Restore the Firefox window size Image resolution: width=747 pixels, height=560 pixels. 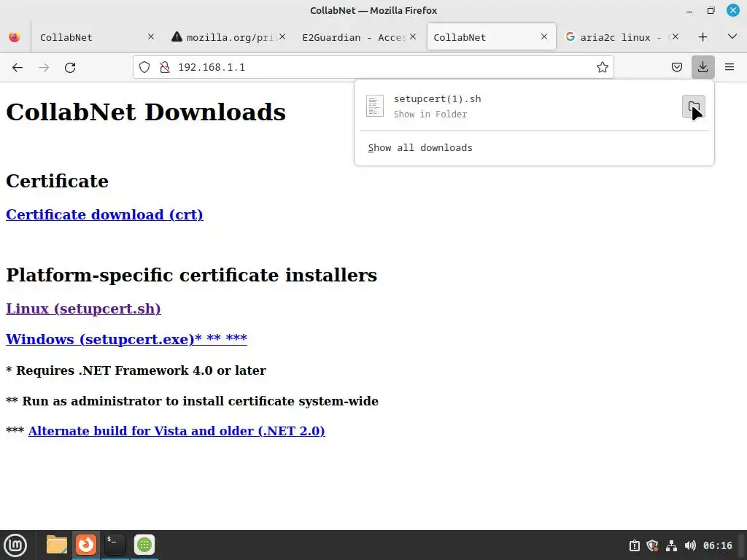point(711,10)
